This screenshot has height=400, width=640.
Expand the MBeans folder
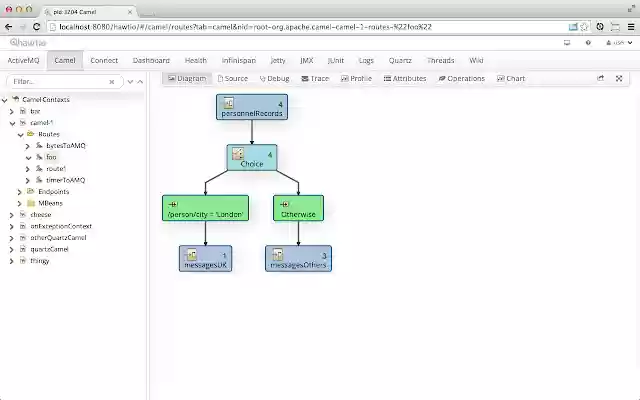click(x=20, y=203)
